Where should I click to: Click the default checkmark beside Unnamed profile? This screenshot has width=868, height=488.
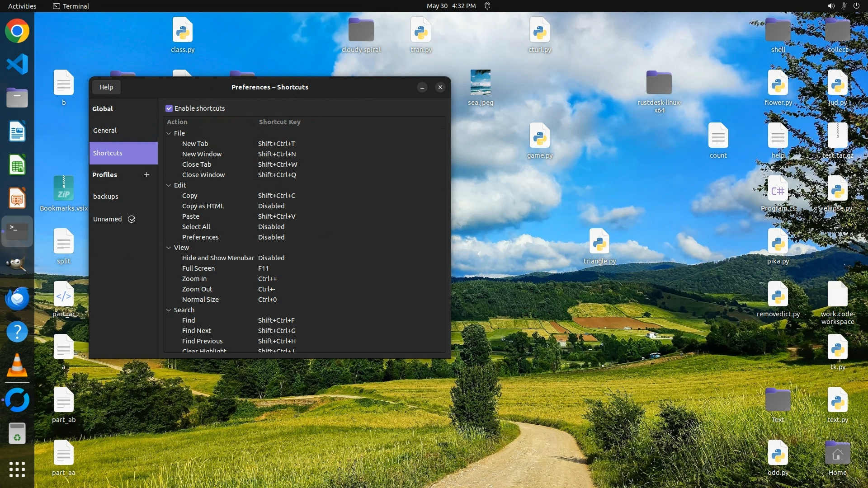(x=132, y=219)
